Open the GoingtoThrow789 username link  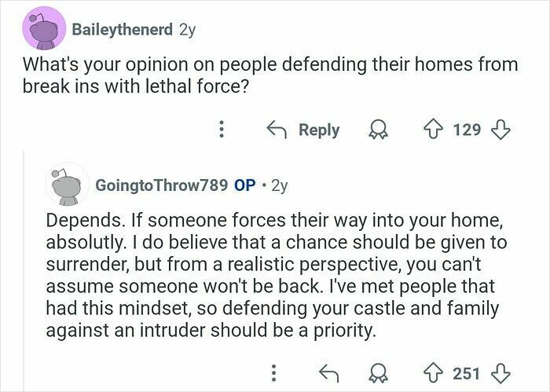[x=161, y=185]
